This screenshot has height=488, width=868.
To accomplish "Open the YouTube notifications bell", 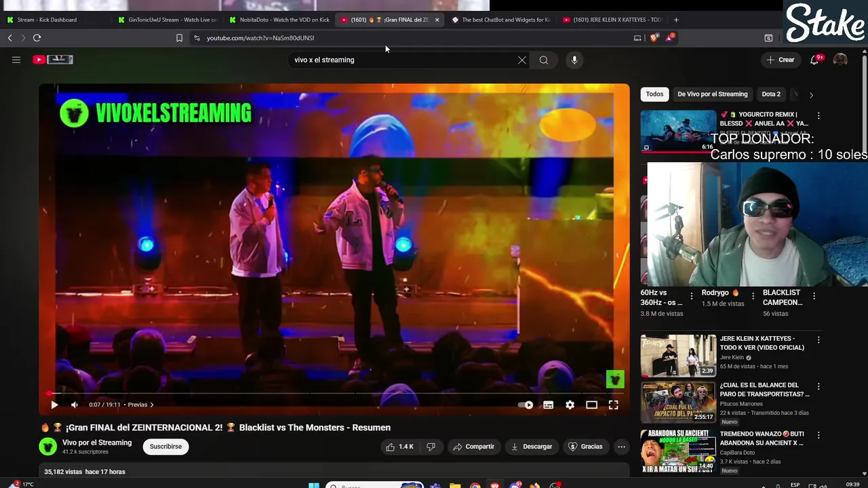I will tap(814, 60).
